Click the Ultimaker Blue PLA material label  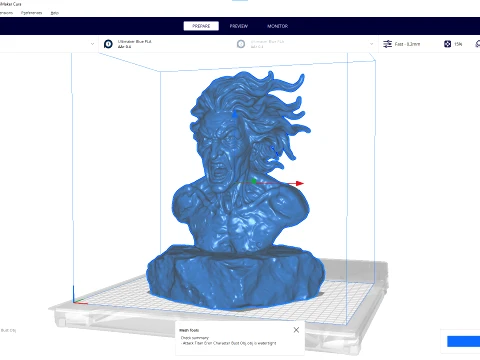point(134,42)
